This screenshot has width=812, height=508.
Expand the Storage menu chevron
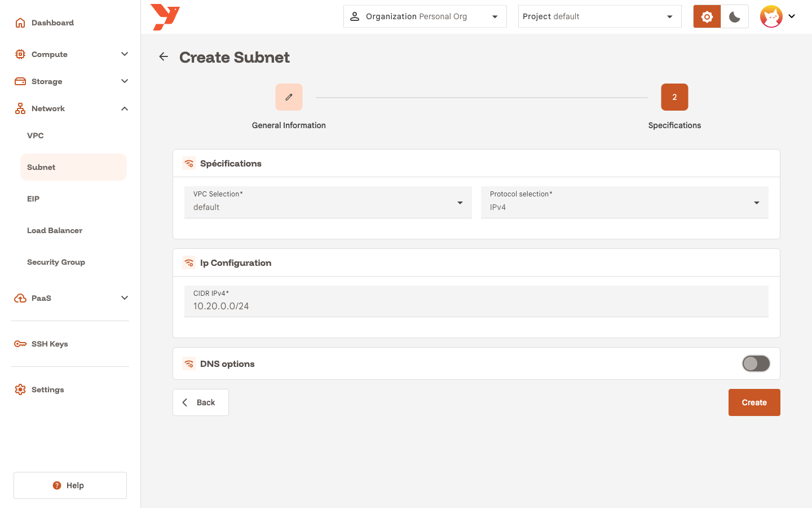tap(125, 81)
